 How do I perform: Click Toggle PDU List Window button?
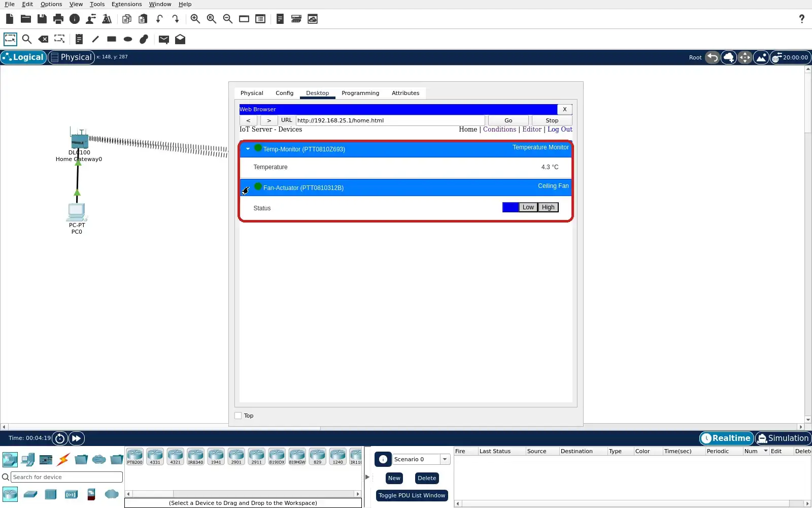pyautogui.click(x=412, y=495)
